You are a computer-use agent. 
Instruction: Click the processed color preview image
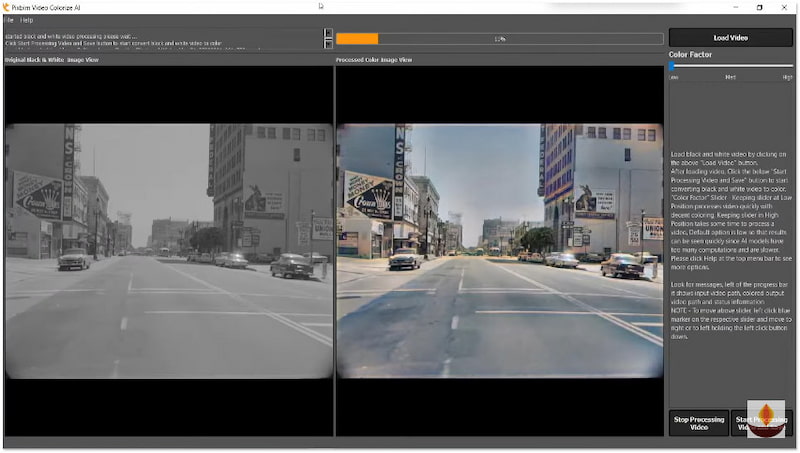(x=499, y=250)
